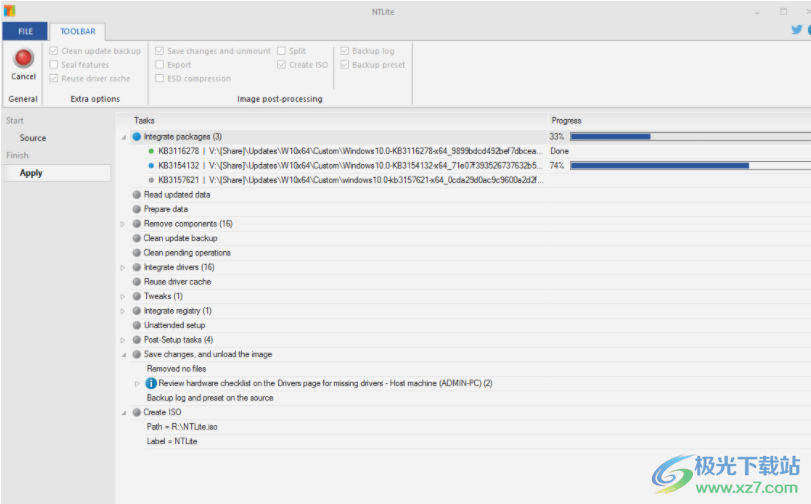The width and height of the screenshot is (811, 504).
Task: Expand Integrate drivers (16) node
Action: point(123,268)
